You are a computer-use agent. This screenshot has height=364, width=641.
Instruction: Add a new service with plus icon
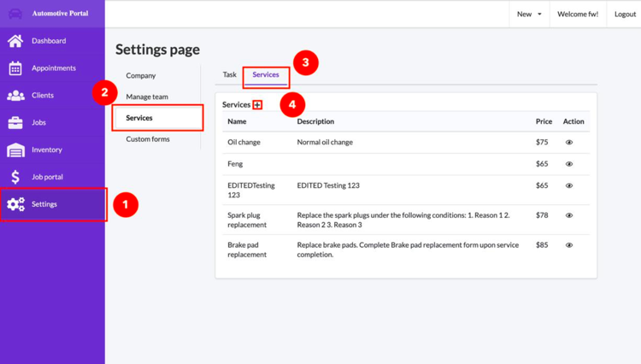pos(257,105)
